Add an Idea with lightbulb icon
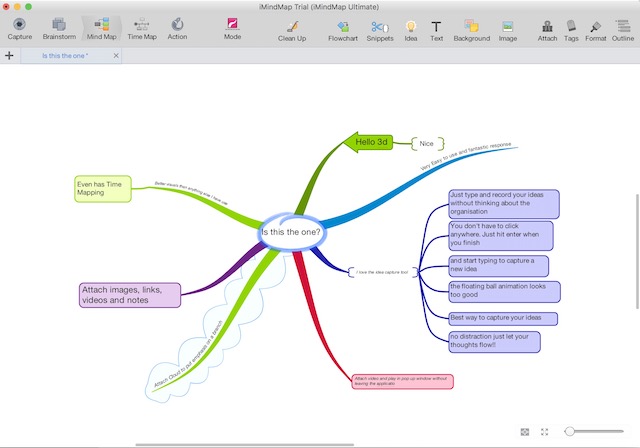Image resolution: width=640 pixels, height=448 pixels. click(x=411, y=27)
